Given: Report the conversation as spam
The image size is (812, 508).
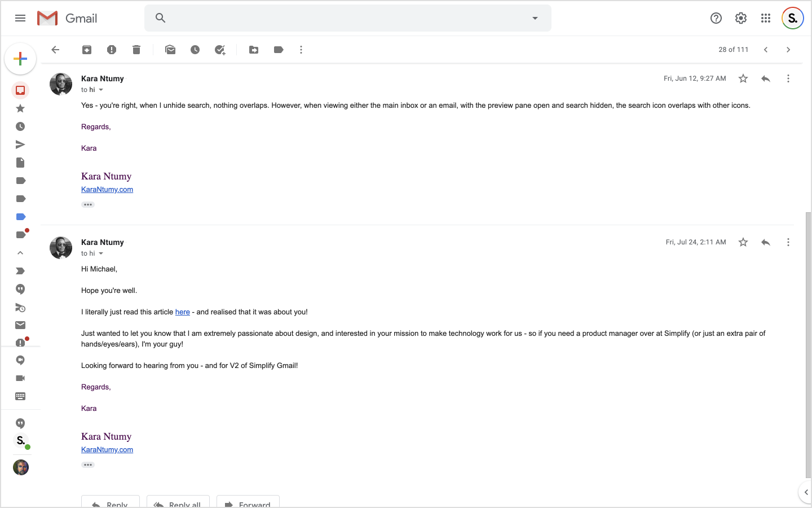Looking at the screenshot, I should pyautogui.click(x=112, y=50).
